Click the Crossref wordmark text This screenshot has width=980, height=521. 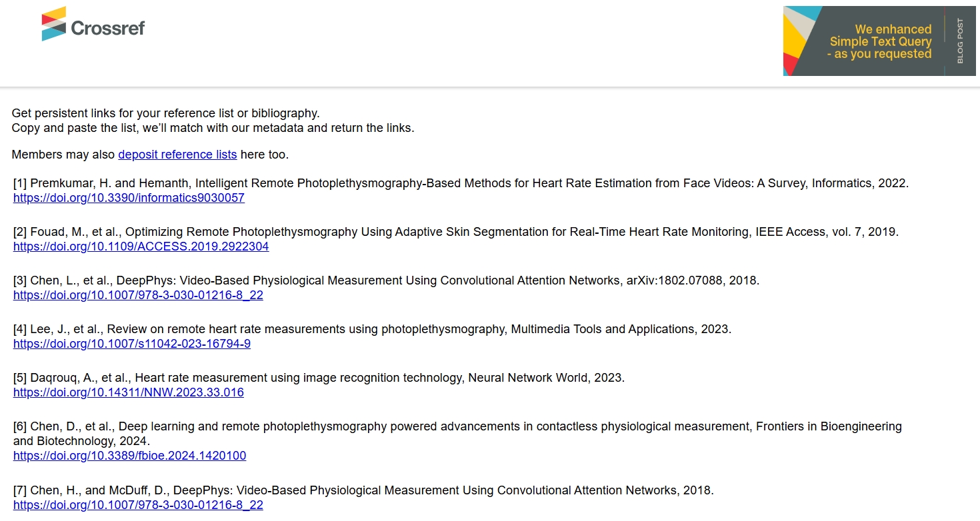tap(107, 28)
